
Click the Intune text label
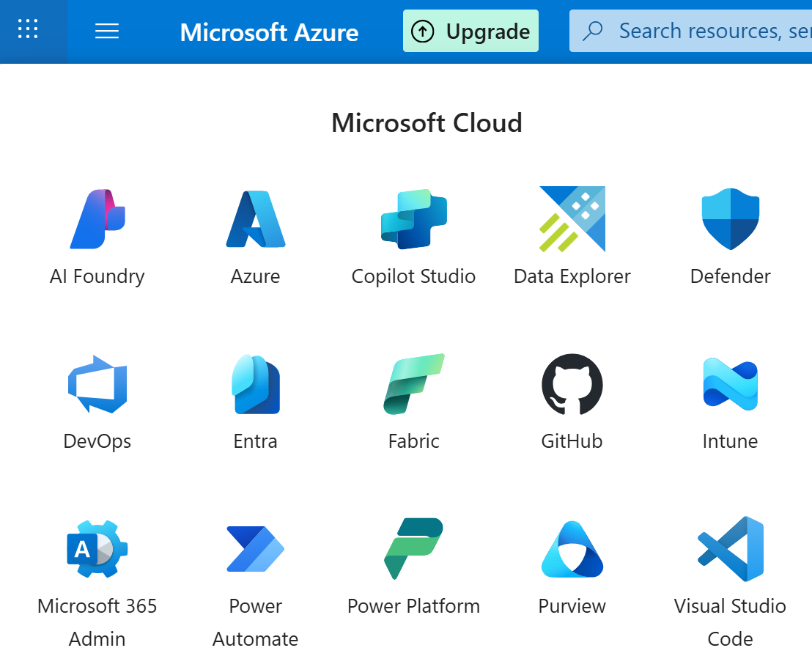(730, 441)
